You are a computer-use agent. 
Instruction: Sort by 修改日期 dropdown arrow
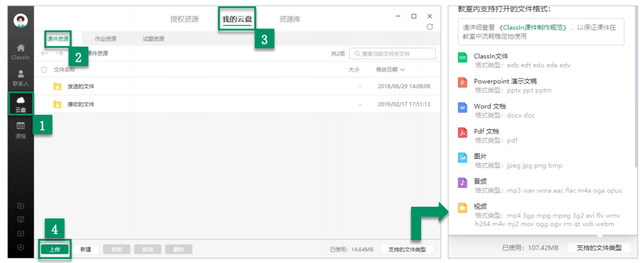click(x=403, y=70)
